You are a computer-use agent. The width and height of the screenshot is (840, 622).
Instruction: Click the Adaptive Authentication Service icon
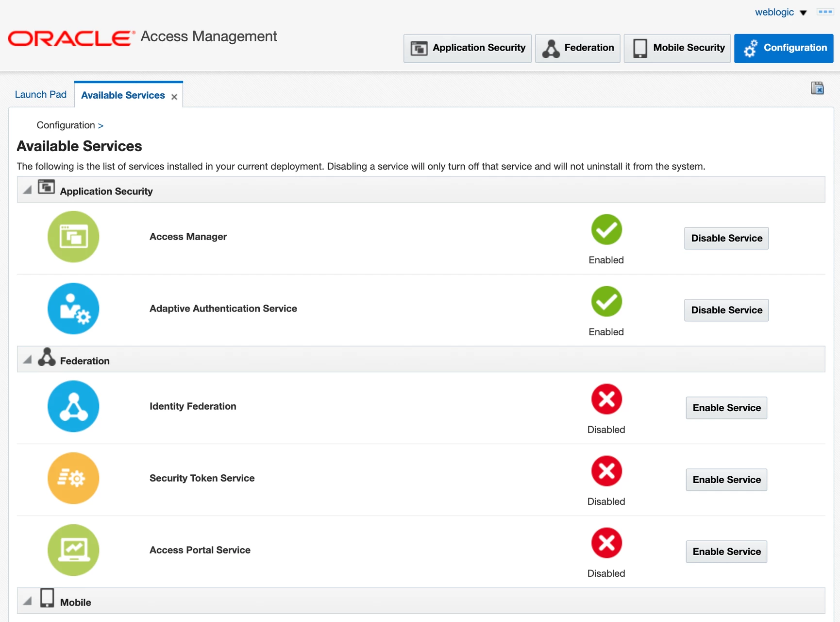[73, 309]
